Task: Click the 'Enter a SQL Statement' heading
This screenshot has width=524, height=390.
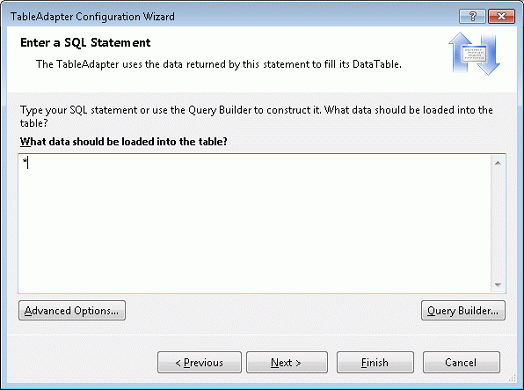Action: pyautogui.click(x=85, y=43)
